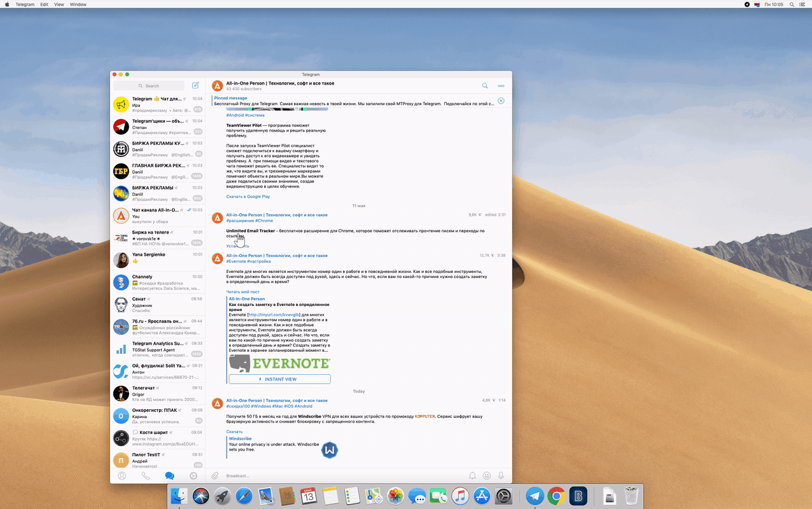Open the Сенат chat
The image size is (812, 509).
tap(158, 305)
